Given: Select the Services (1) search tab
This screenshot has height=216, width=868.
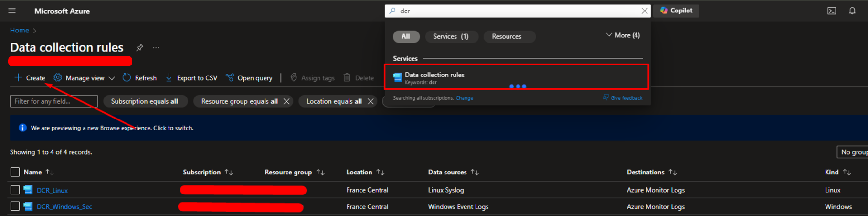Looking at the screenshot, I should coord(451,36).
